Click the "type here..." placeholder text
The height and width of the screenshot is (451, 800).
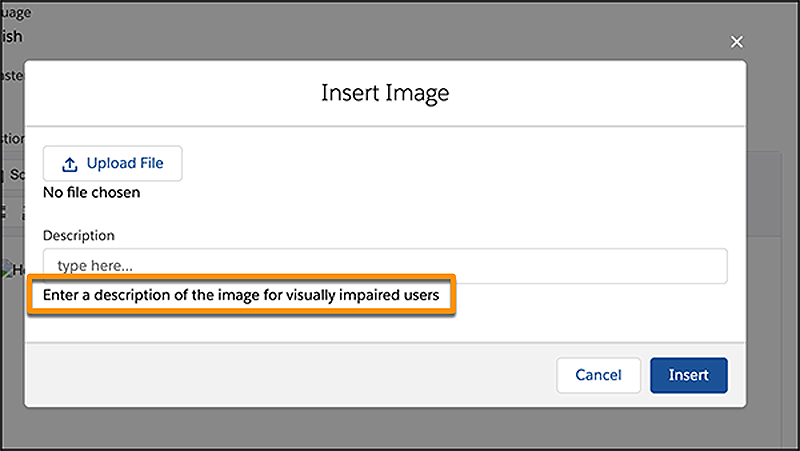pyautogui.click(x=95, y=266)
